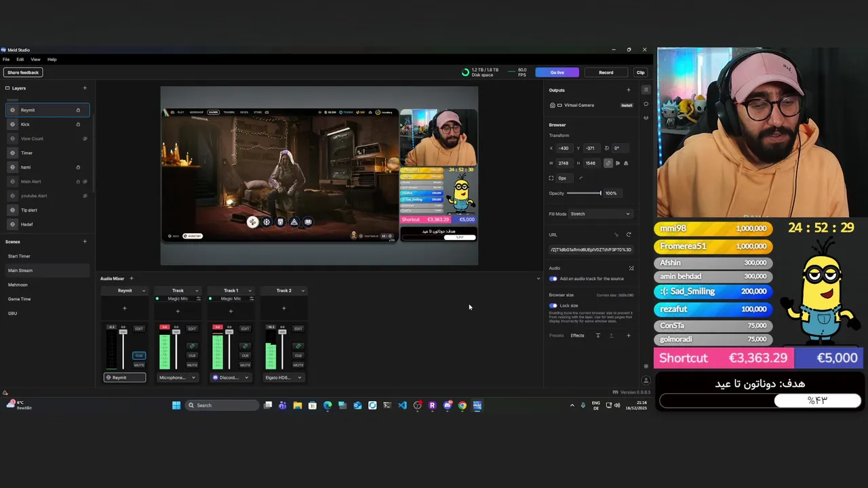Click the import effects download icon
This screenshot has height=488, width=868.
click(x=598, y=335)
